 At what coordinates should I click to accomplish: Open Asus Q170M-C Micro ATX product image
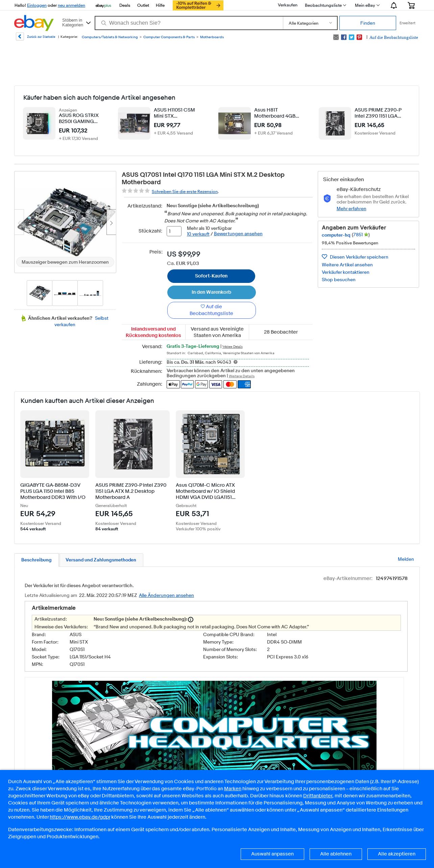(210, 444)
